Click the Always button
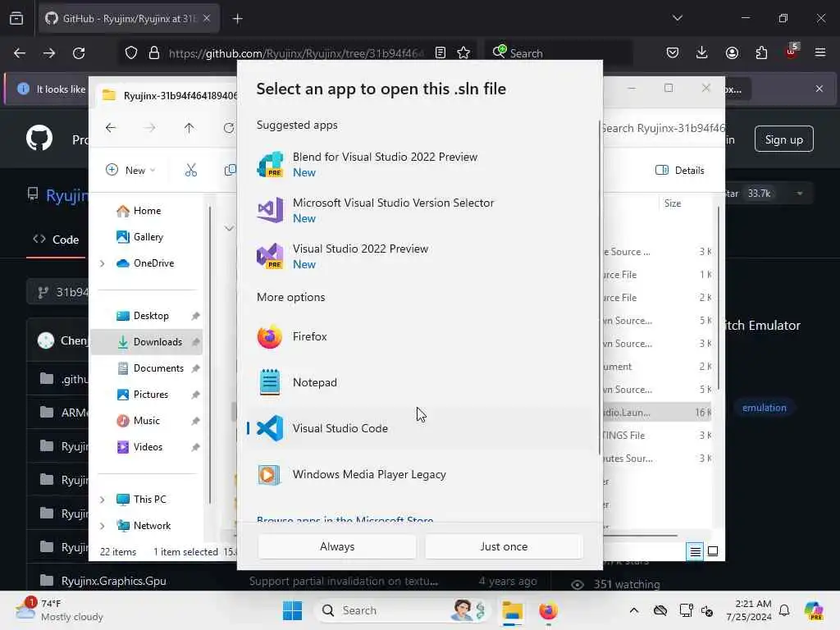Viewport: 840px width, 630px height. tap(337, 546)
